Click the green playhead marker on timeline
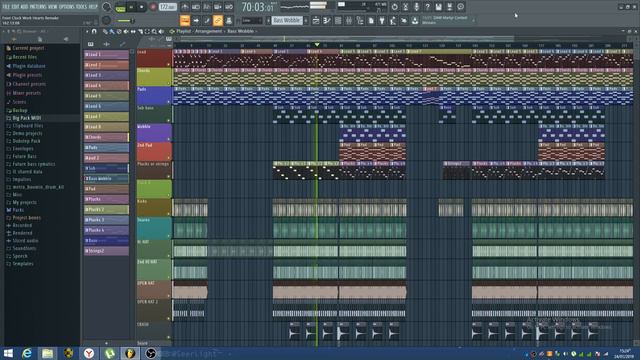This screenshot has width=640, height=360. (x=317, y=44)
